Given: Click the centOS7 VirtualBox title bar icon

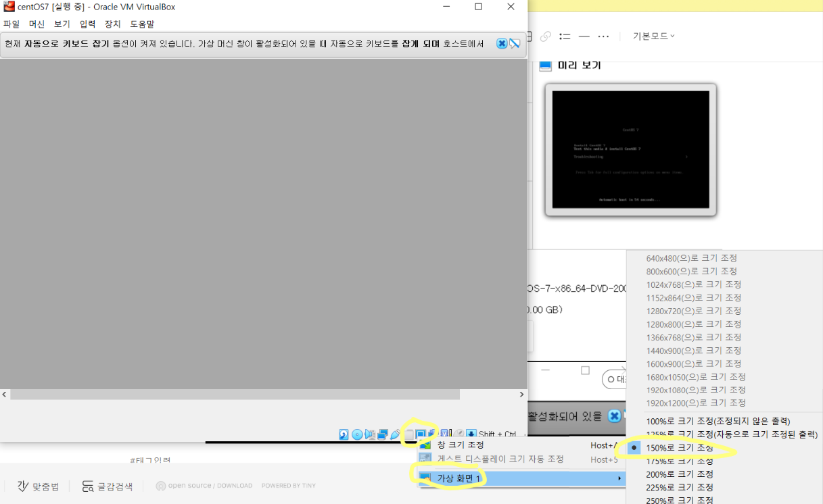Looking at the screenshot, I should point(9,7).
